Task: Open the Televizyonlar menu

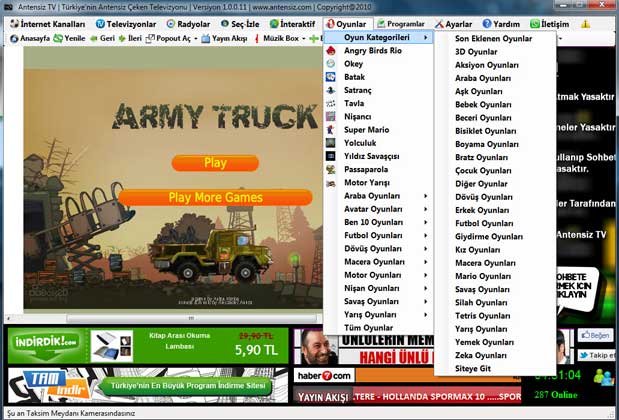Action: tap(126, 24)
